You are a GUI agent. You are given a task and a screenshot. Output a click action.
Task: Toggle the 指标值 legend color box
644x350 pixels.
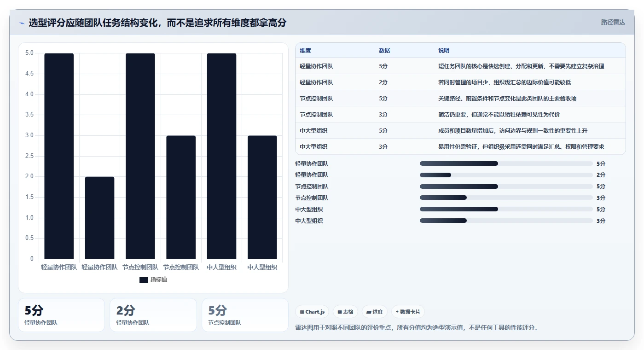pos(144,280)
